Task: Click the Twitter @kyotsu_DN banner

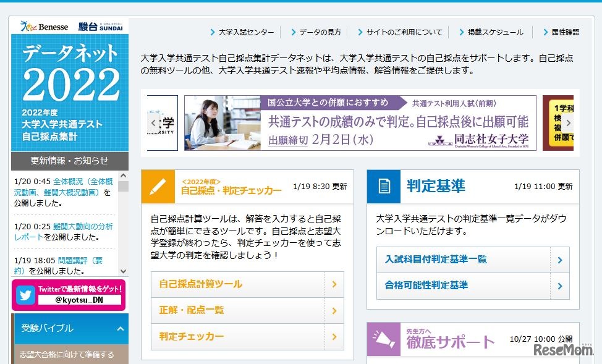Action: click(69, 295)
